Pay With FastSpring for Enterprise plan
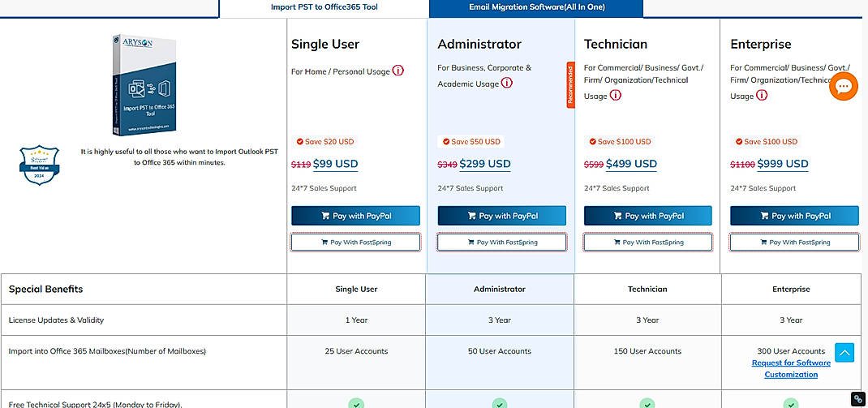Image resolution: width=868 pixels, height=408 pixels. [794, 243]
